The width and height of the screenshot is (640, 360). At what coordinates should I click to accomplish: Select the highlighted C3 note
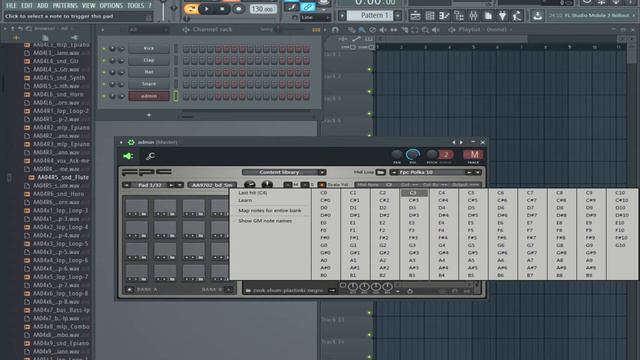[414, 193]
